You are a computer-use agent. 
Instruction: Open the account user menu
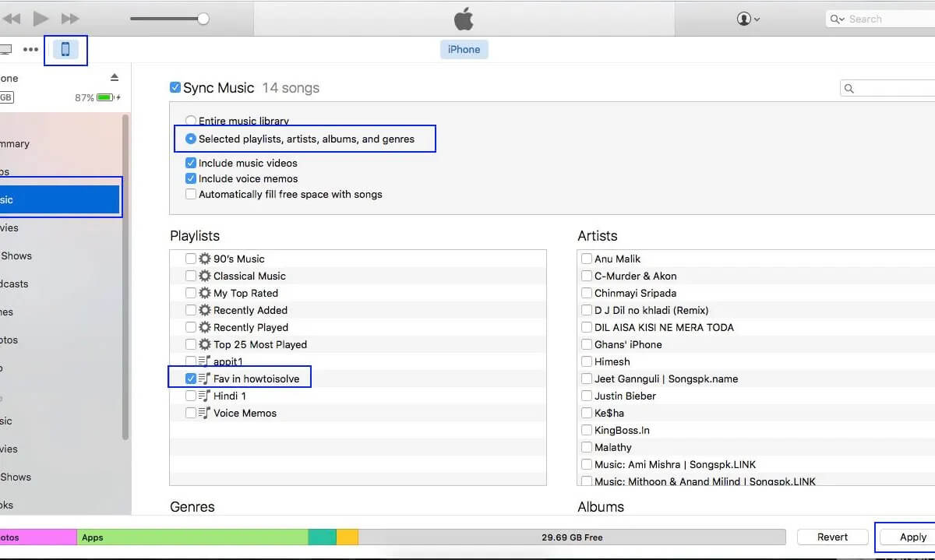pos(748,19)
